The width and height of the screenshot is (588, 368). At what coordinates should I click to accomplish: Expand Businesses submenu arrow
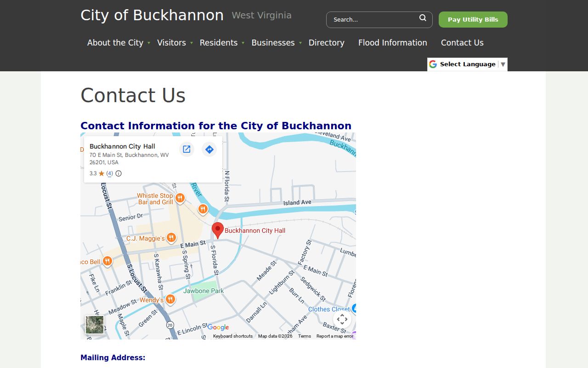tap(300, 43)
